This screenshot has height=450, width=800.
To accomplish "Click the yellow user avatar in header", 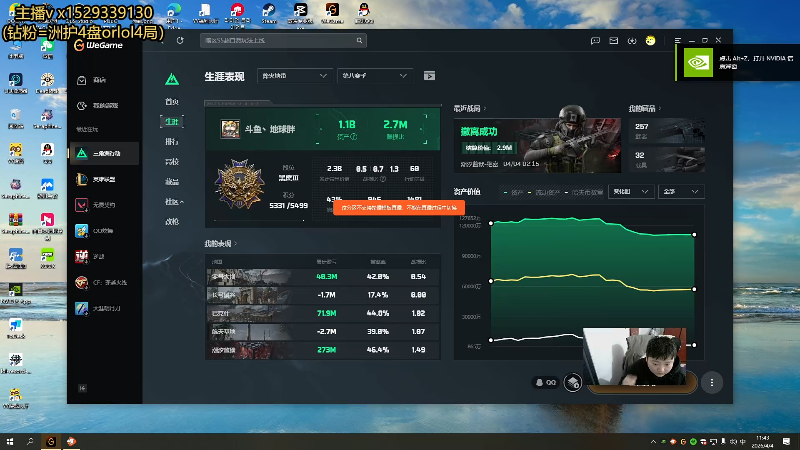I will pos(650,40).
